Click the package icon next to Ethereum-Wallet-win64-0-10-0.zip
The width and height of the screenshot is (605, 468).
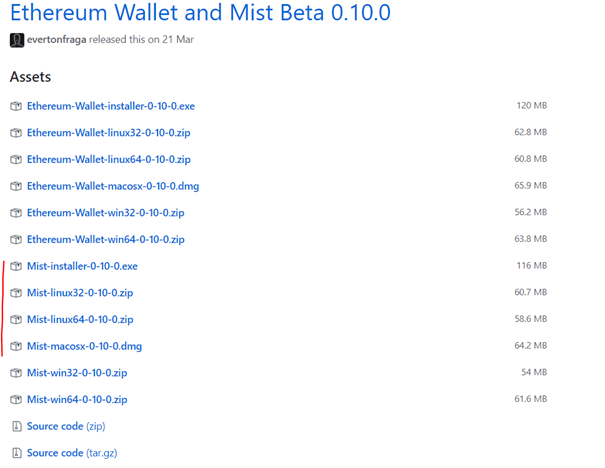tap(16, 239)
